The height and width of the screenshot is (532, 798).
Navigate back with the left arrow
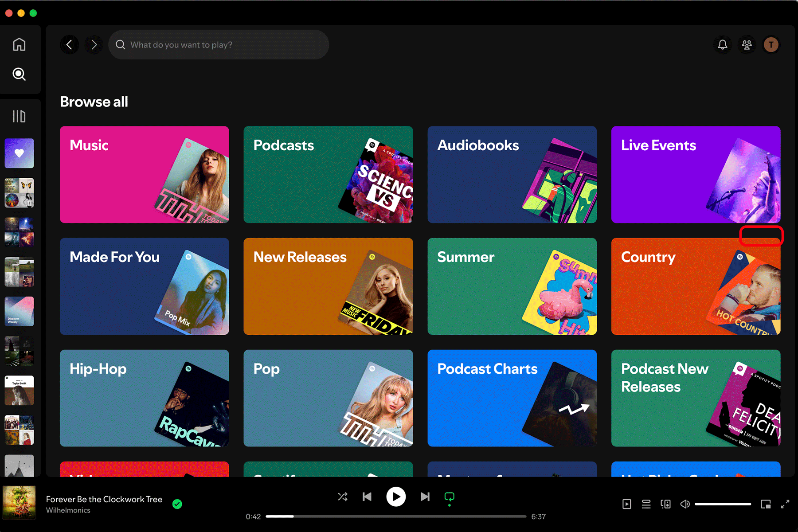coord(70,44)
